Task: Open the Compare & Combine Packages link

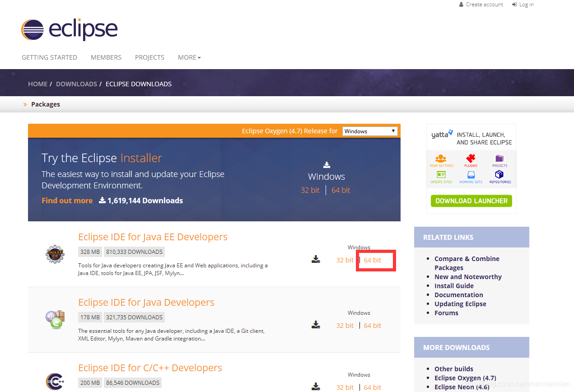Action: point(467,263)
